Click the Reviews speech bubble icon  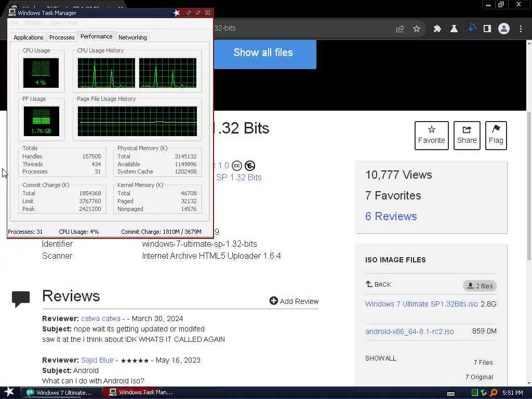point(21,299)
